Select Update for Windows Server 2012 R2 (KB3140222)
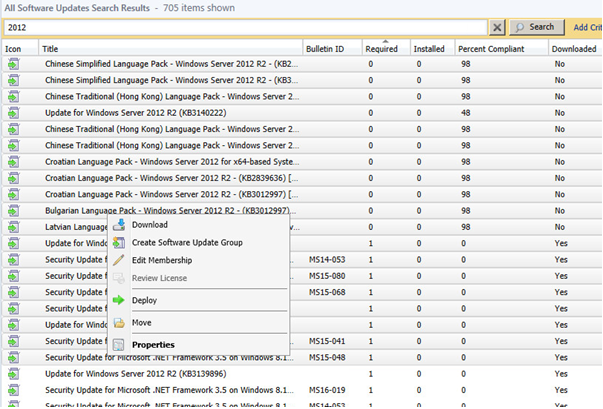 pyautogui.click(x=135, y=113)
